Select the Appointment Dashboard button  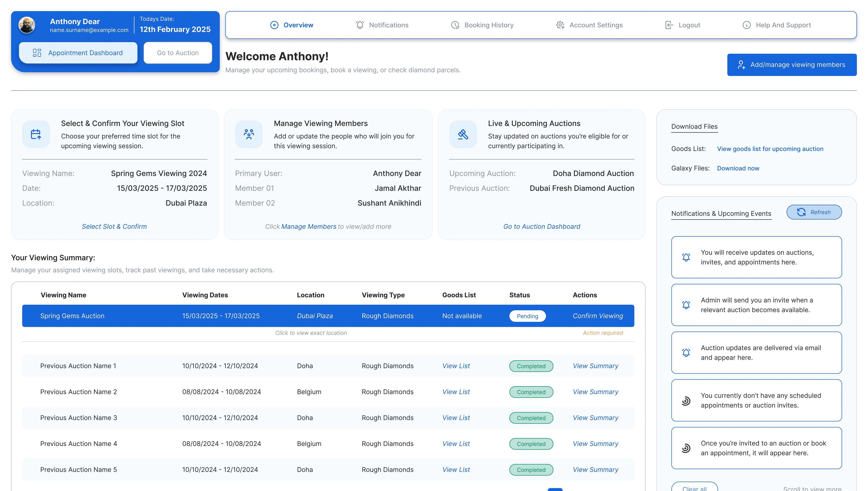coord(78,53)
